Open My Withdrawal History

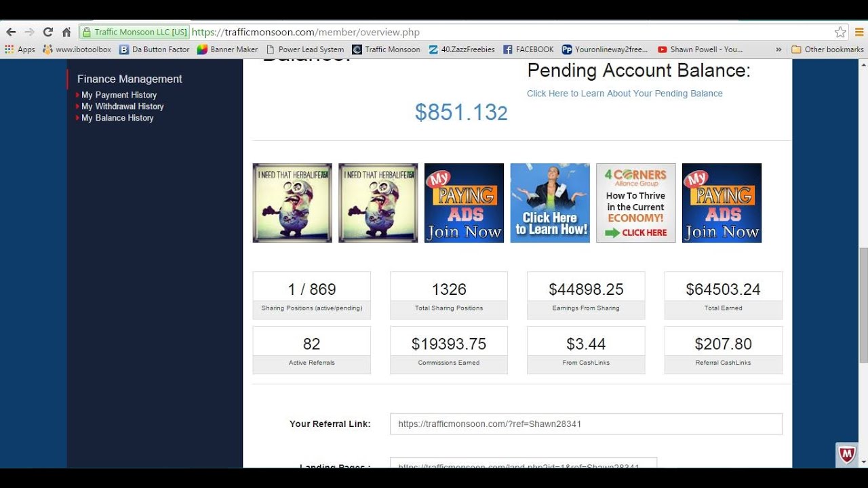(x=122, y=106)
